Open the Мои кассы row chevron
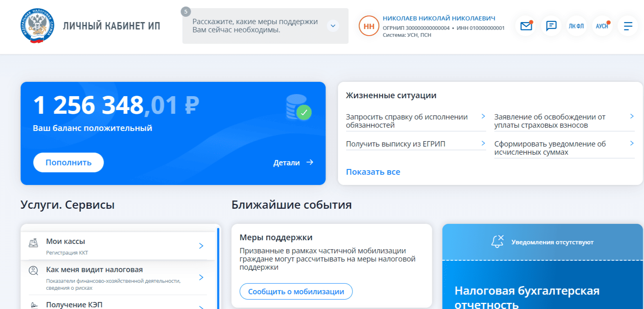Image resolution: width=644 pixels, height=309 pixels. pyautogui.click(x=201, y=246)
